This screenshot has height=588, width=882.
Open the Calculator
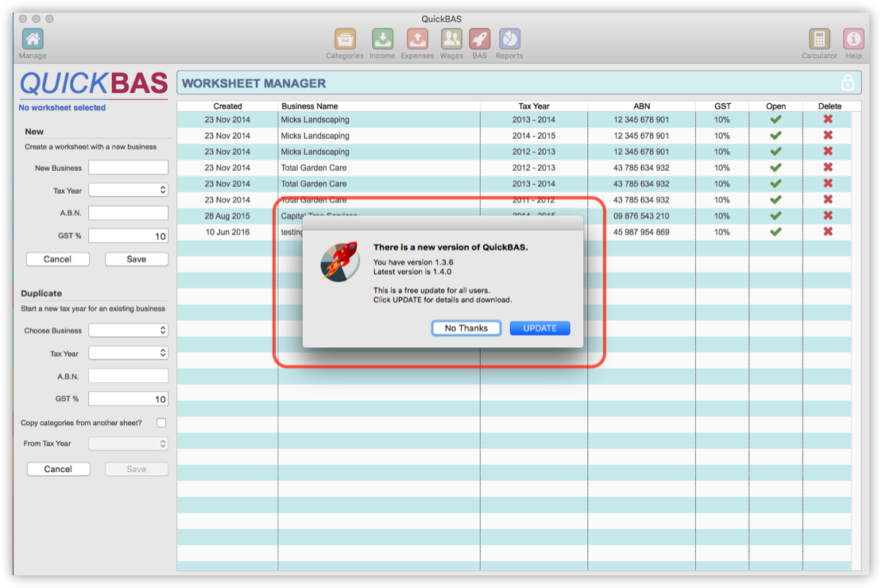tap(818, 40)
